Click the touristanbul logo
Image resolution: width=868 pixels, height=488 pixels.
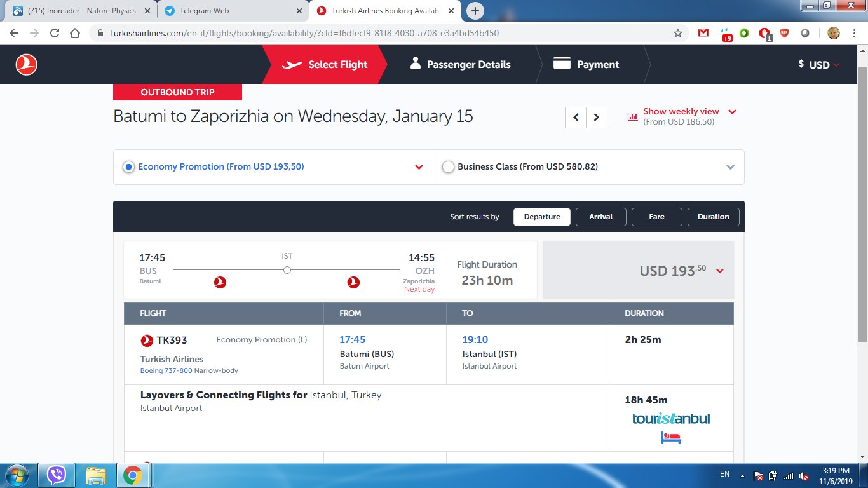671,419
